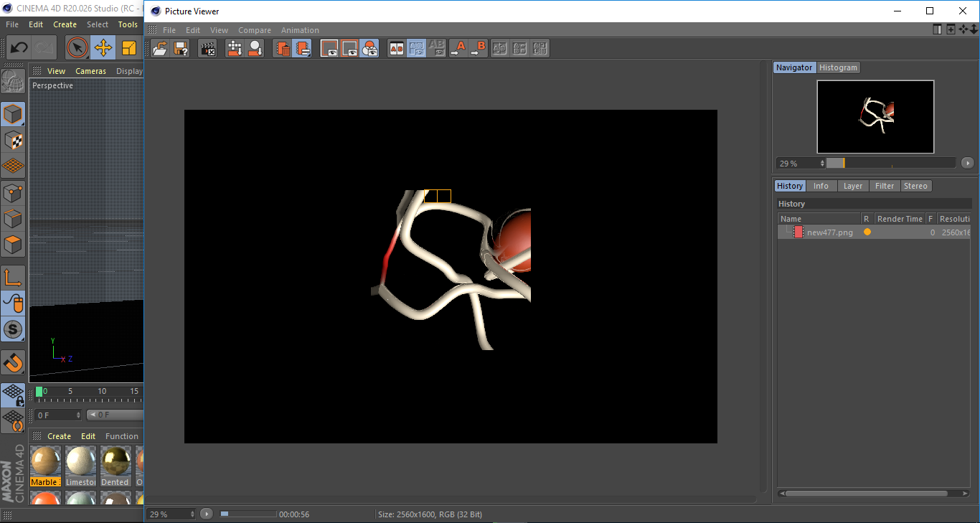Click orange render dot for new477.png

[867, 232]
